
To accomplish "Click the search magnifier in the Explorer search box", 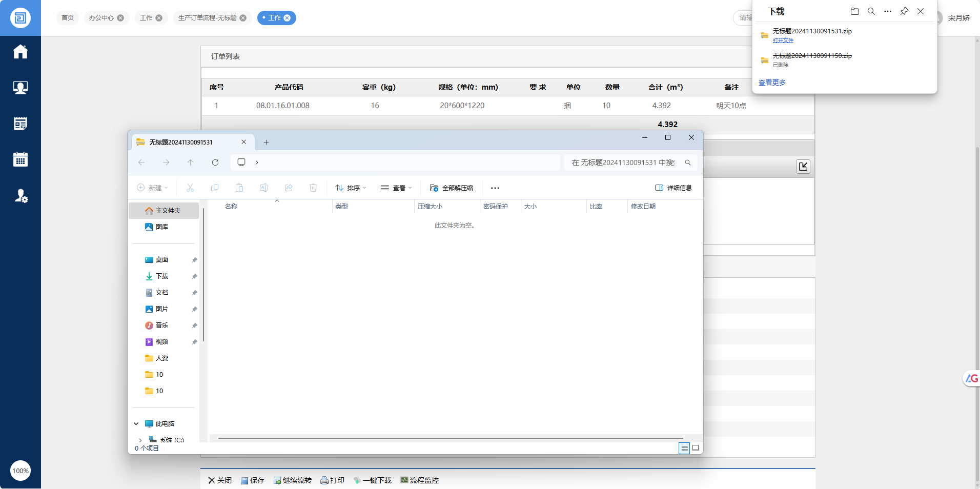I will tap(688, 162).
